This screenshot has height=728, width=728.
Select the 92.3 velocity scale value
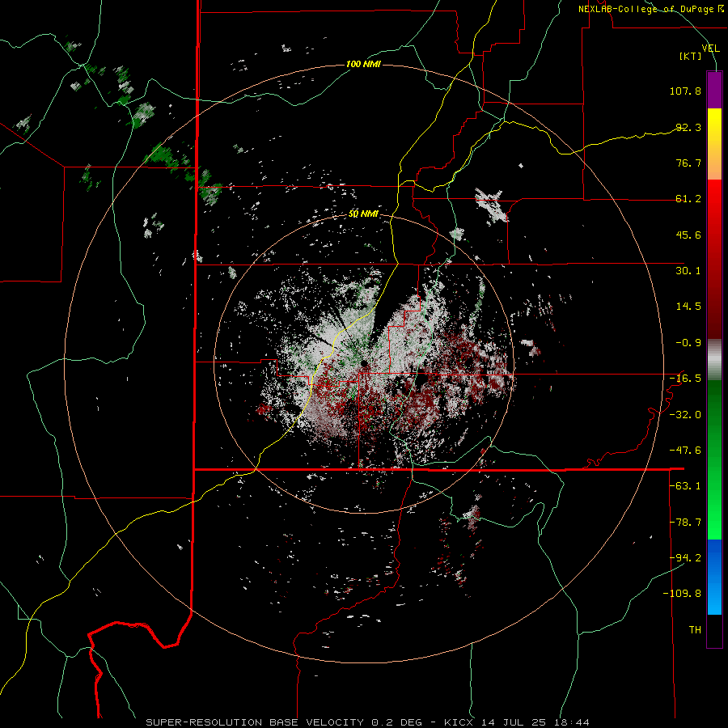tap(688, 127)
